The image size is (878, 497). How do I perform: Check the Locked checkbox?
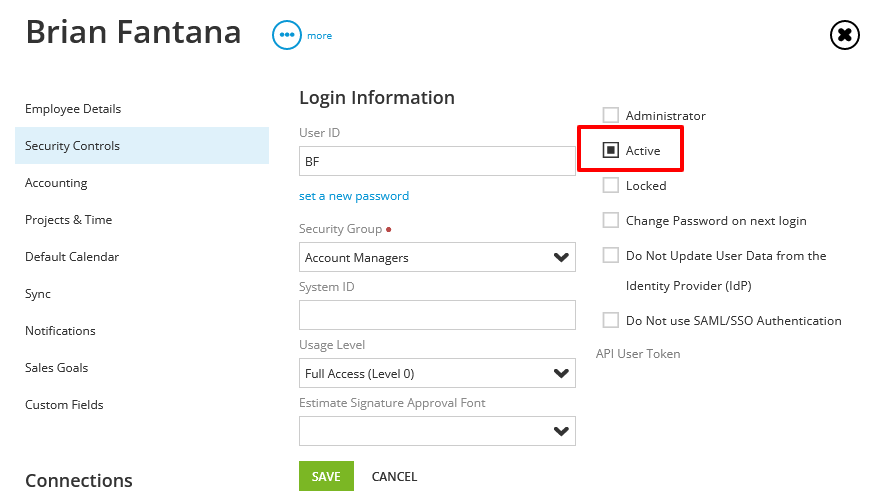coord(610,185)
